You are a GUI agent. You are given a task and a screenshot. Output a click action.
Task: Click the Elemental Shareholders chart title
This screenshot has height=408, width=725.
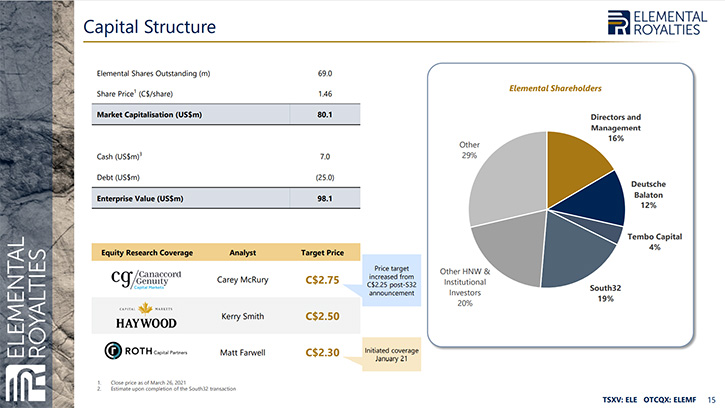coord(555,88)
